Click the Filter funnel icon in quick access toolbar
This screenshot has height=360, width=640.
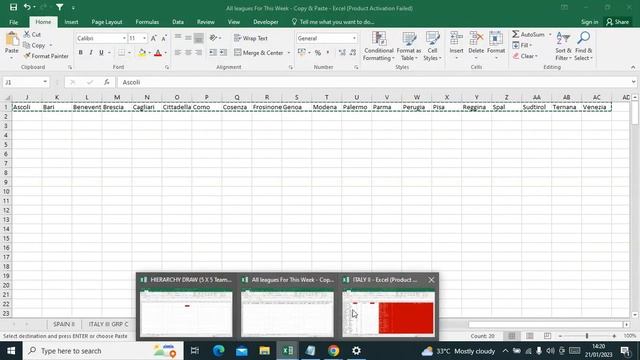click(60, 7)
